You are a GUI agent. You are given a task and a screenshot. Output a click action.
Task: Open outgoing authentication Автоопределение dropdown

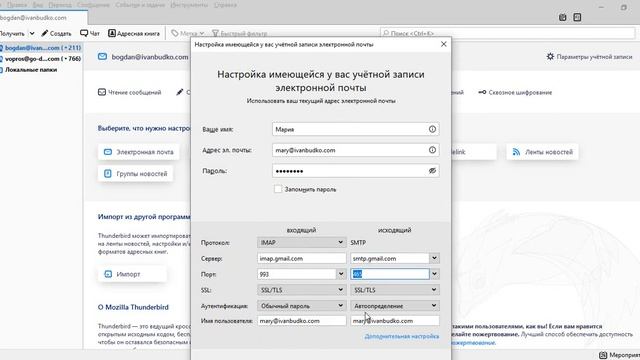(x=395, y=306)
